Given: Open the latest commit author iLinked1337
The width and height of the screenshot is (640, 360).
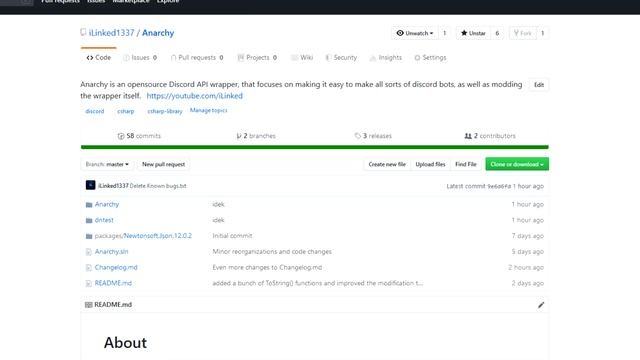Looking at the screenshot, I should click(113, 186).
